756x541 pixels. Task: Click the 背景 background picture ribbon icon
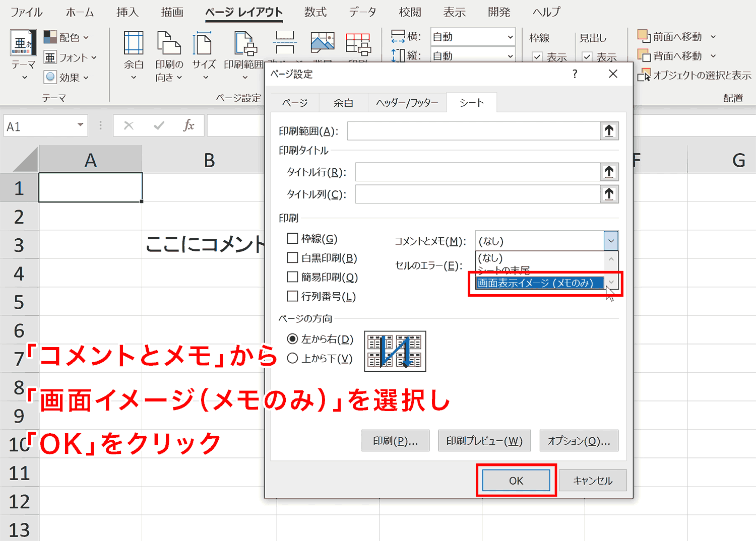tap(323, 42)
